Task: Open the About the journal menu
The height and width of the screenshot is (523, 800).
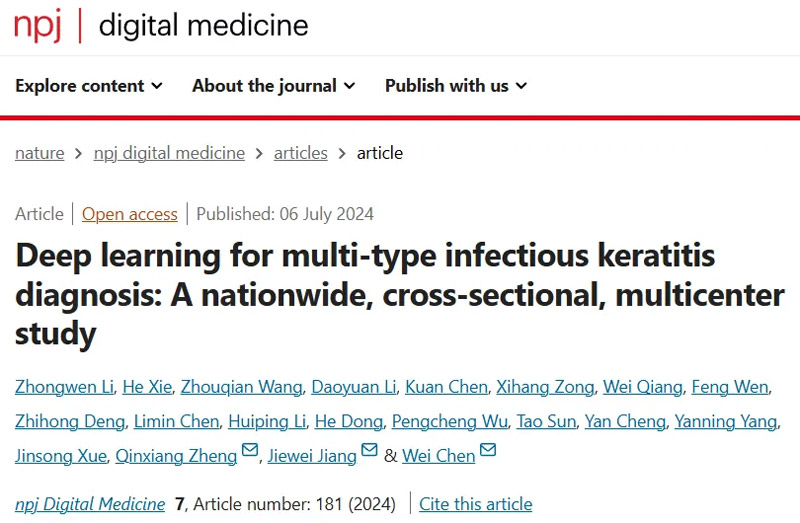Action: pyautogui.click(x=273, y=86)
